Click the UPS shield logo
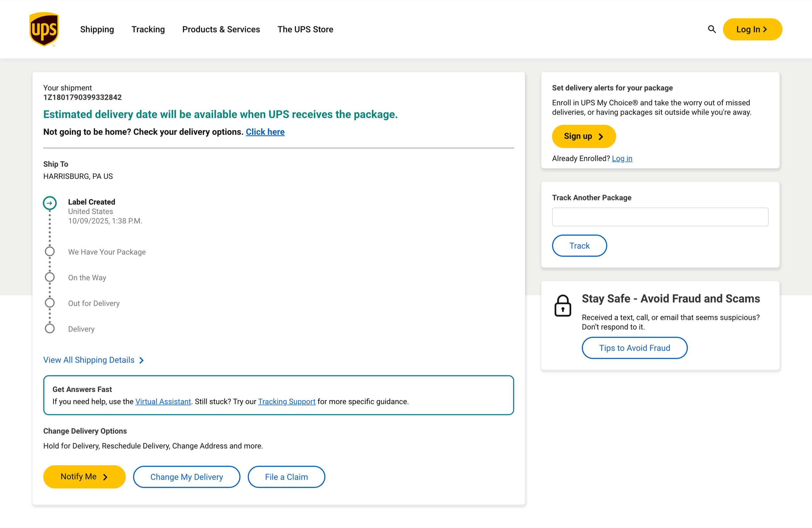The image size is (812, 528). [44, 29]
